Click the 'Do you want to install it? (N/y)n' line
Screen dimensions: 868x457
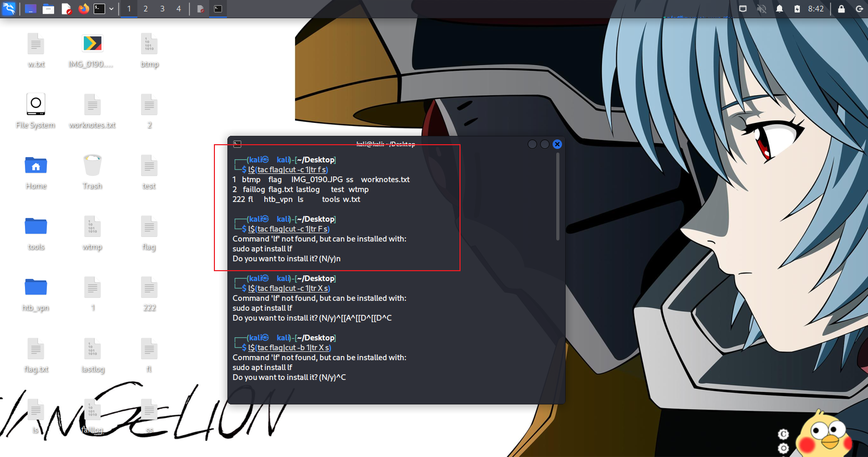[x=286, y=259]
